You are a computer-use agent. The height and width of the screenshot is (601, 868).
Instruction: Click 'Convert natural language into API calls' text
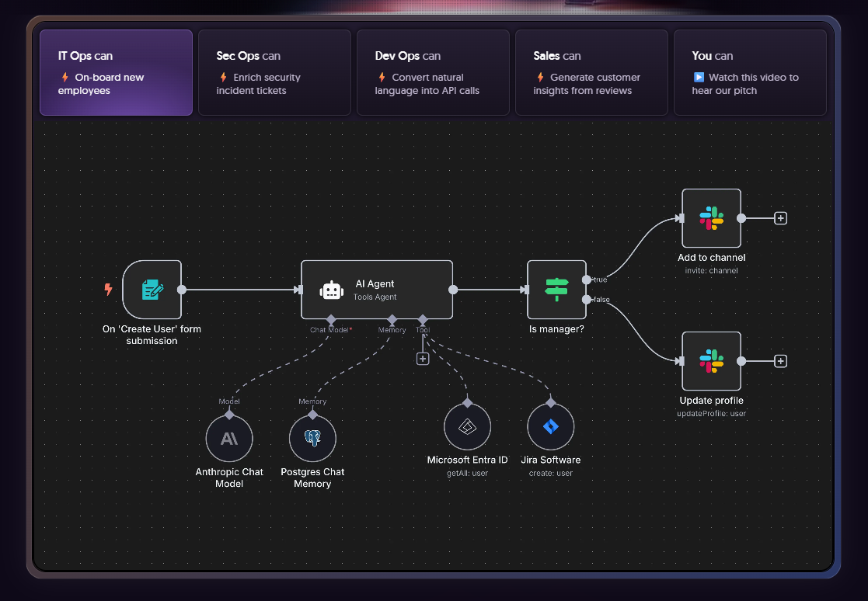point(427,84)
